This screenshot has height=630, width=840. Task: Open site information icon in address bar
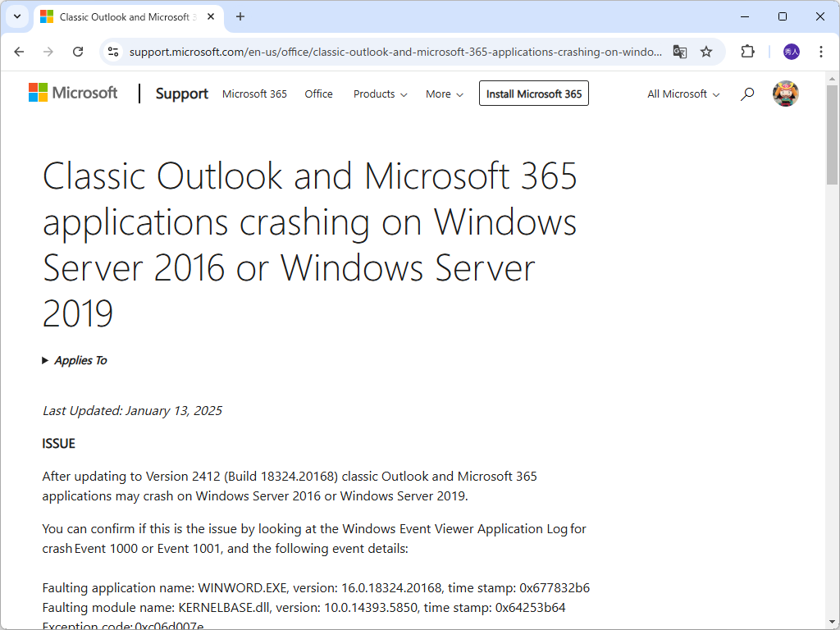click(113, 52)
